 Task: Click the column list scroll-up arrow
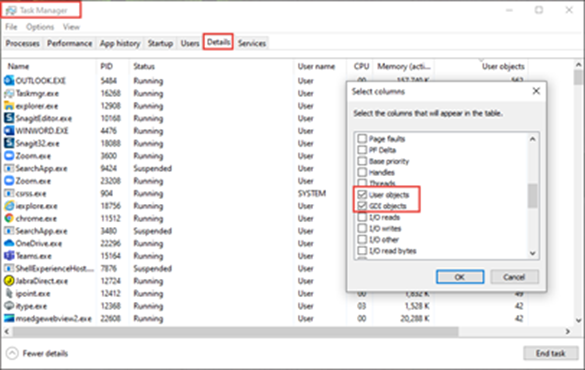pos(532,139)
